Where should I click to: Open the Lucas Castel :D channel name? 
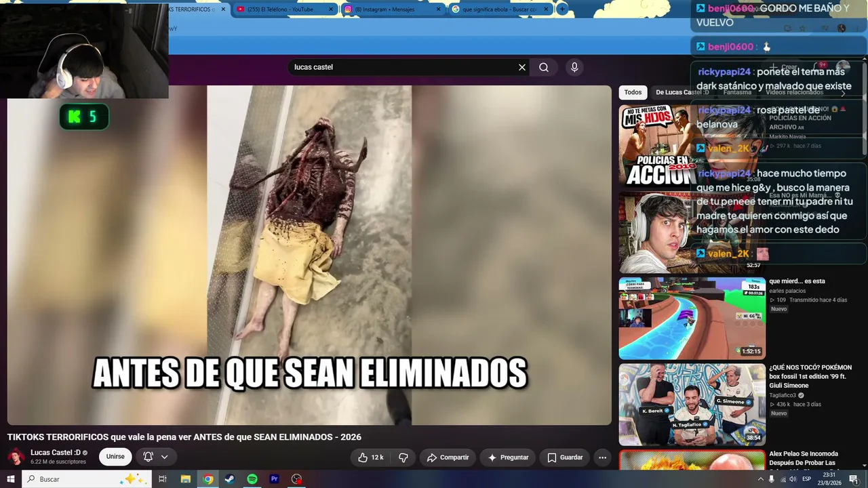coord(56,453)
